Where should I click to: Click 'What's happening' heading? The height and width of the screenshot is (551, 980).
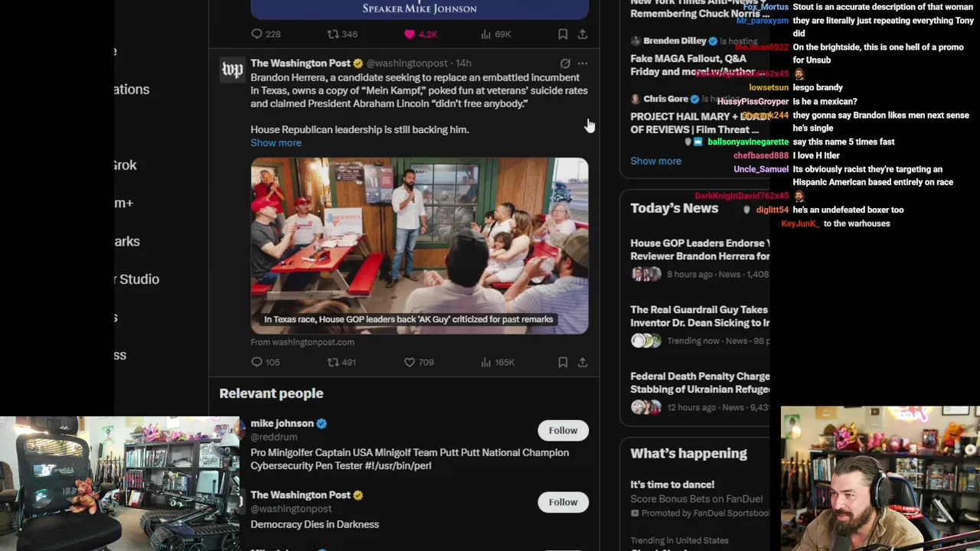click(x=688, y=453)
